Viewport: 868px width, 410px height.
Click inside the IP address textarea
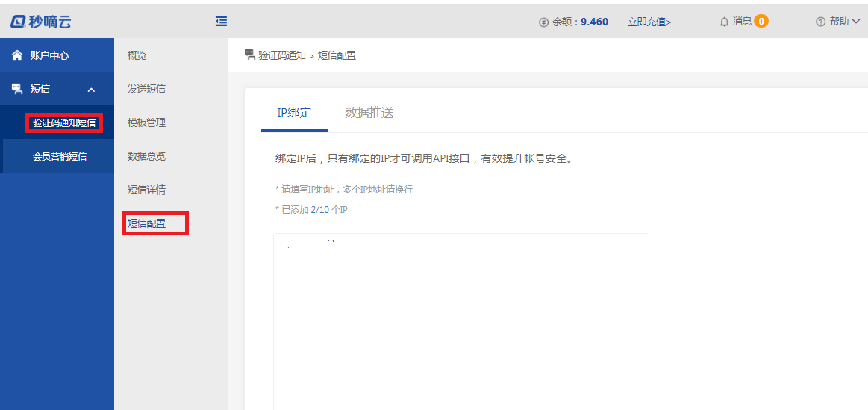461,321
